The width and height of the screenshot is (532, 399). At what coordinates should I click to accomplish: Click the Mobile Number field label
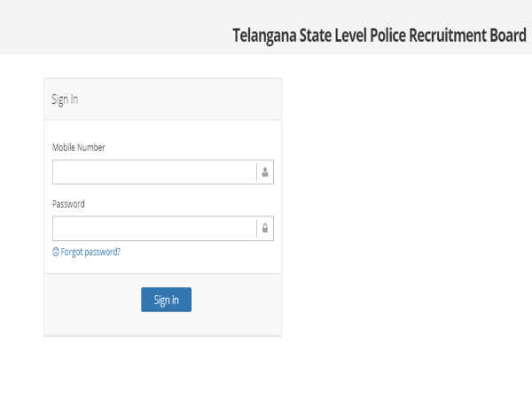(79, 147)
